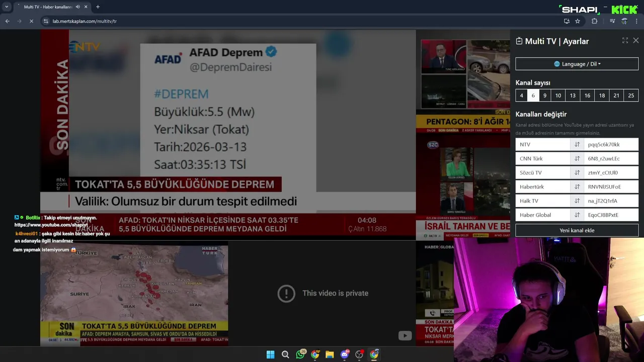Edit the stream ID na_jT2Q1rfA
Screen dimensions: 644x362
tap(611, 201)
